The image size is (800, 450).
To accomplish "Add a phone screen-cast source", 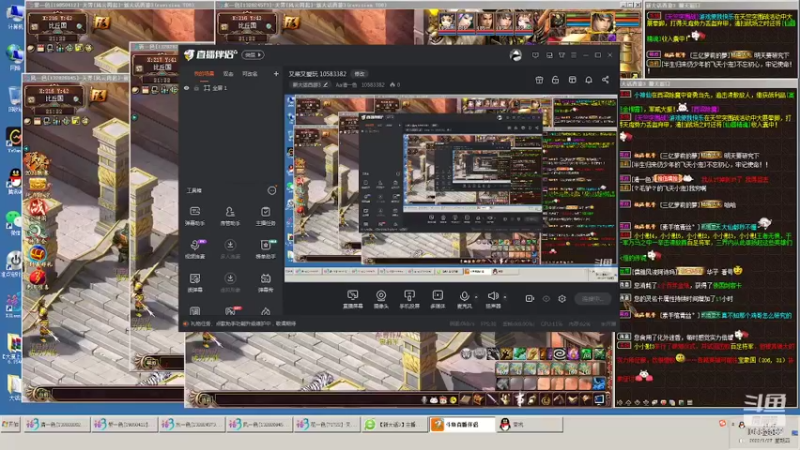I will pos(409,299).
